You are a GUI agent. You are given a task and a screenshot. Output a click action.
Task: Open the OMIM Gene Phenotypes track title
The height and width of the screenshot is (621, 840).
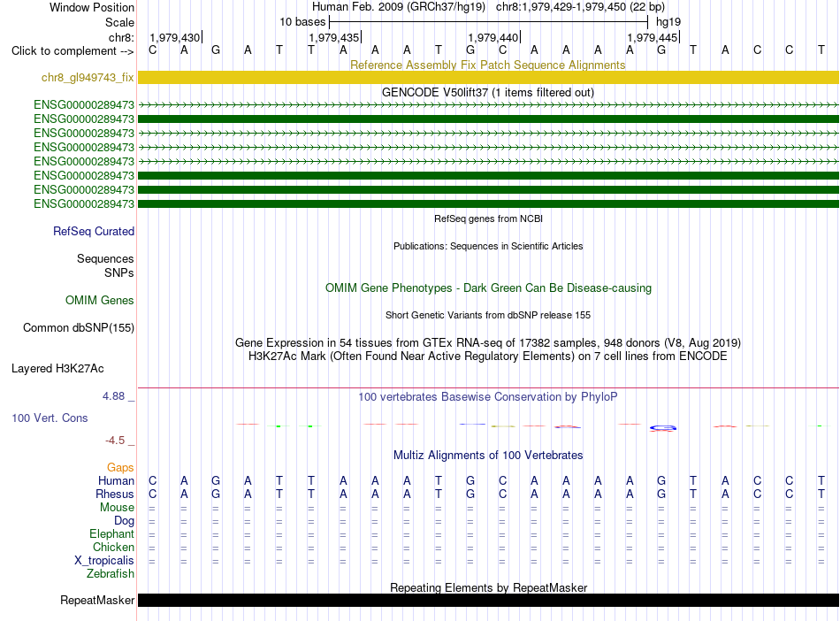pos(488,287)
